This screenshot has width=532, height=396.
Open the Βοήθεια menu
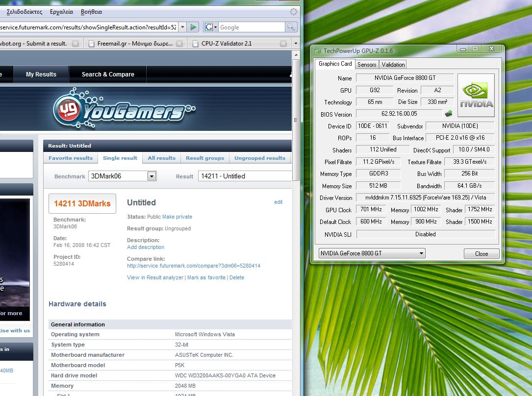(x=91, y=12)
